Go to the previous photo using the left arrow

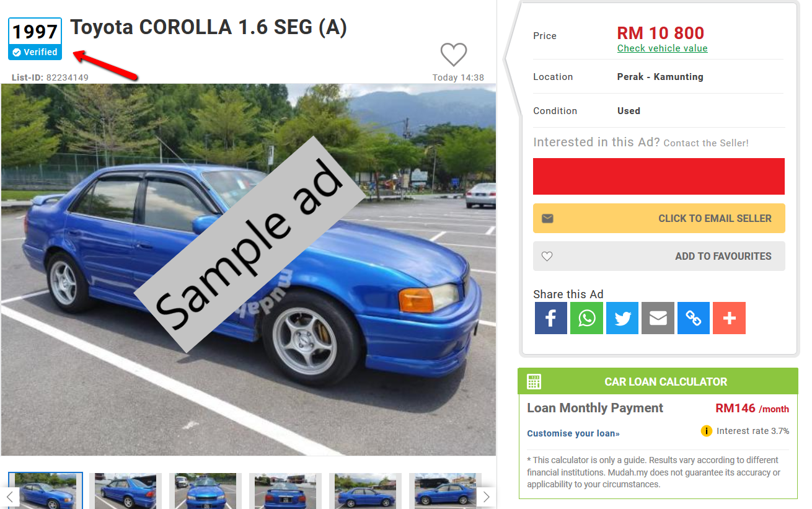tap(10, 496)
